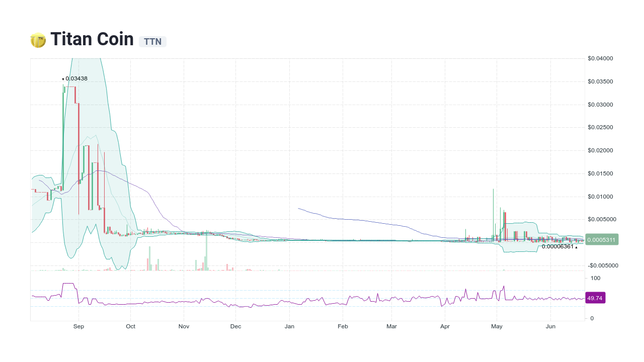Click the Titan Coin logo icon
644x362 pixels.
pos(37,39)
